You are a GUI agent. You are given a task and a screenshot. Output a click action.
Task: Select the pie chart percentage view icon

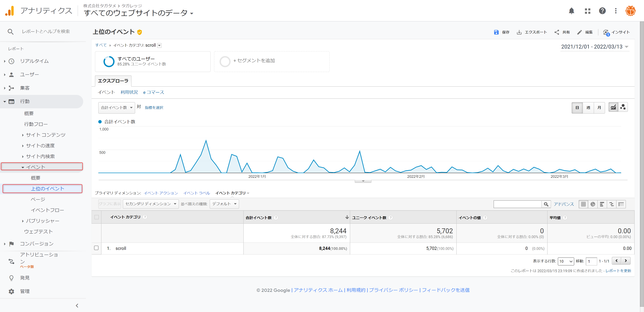[x=593, y=204]
